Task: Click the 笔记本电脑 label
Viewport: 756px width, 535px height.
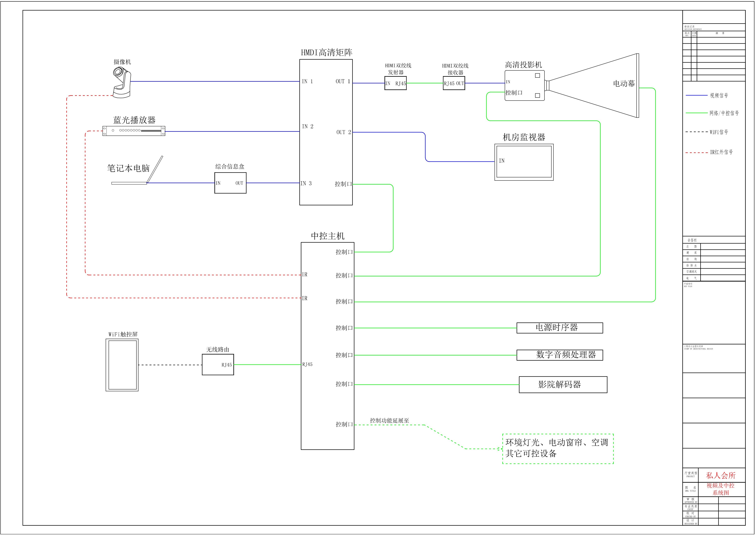Action: (x=128, y=168)
